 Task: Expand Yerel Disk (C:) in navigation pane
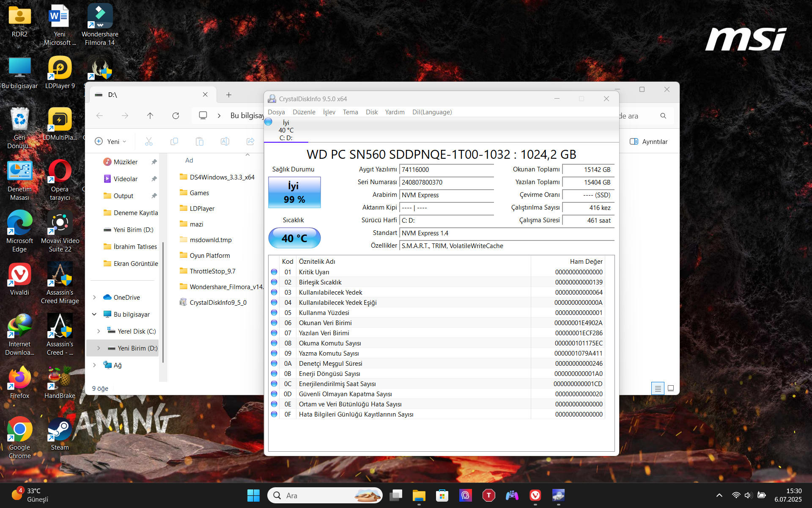pyautogui.click(x=99, y=331)
